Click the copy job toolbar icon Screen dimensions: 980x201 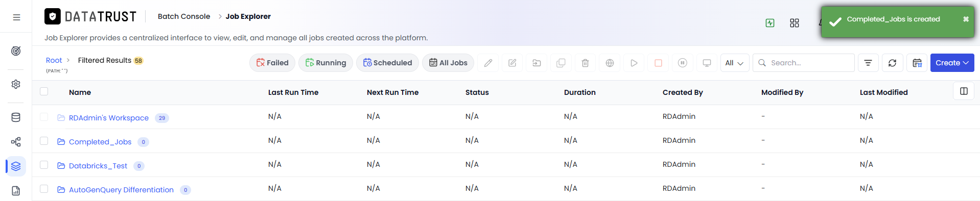click(561, 63)
